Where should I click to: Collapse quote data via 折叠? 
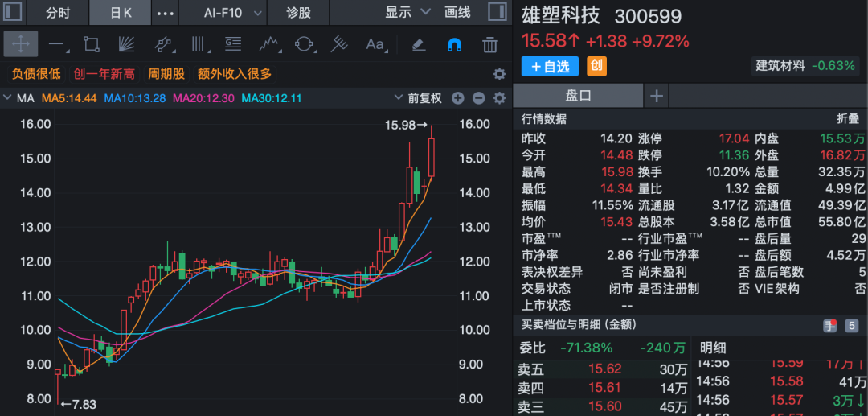(847, 119)
